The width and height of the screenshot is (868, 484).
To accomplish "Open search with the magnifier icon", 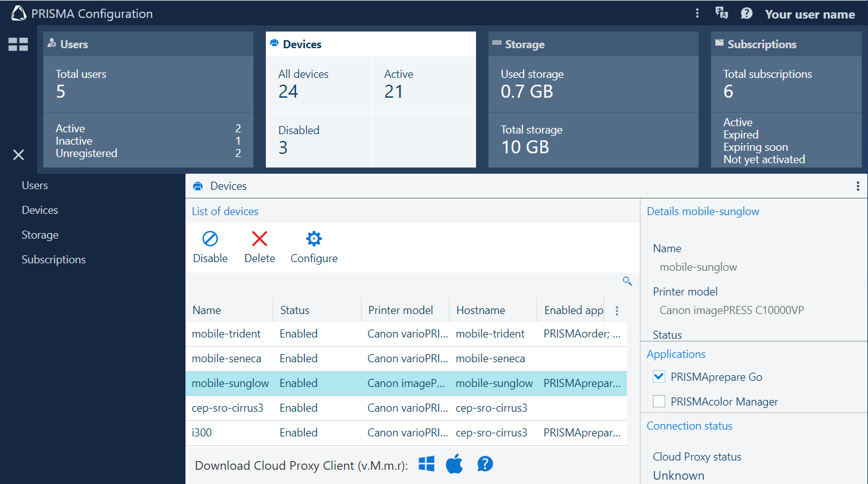I will pyautogui.click(x=627, y=281).
